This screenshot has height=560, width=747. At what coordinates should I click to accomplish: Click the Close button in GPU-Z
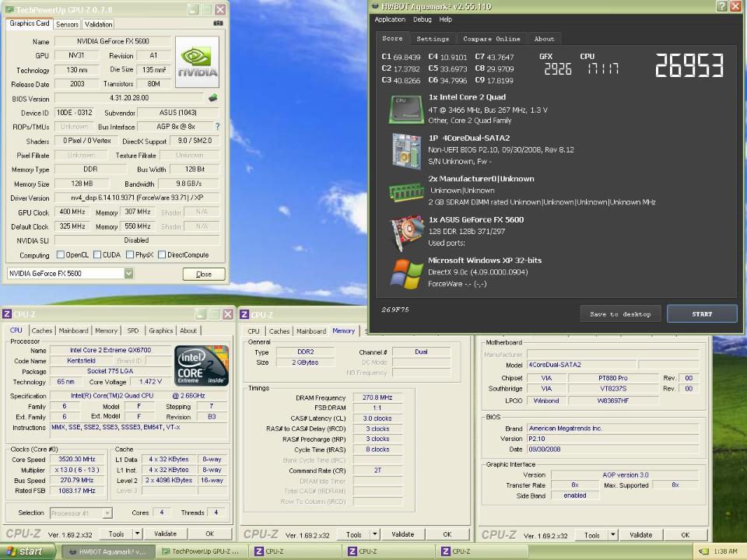click(203, 274)
